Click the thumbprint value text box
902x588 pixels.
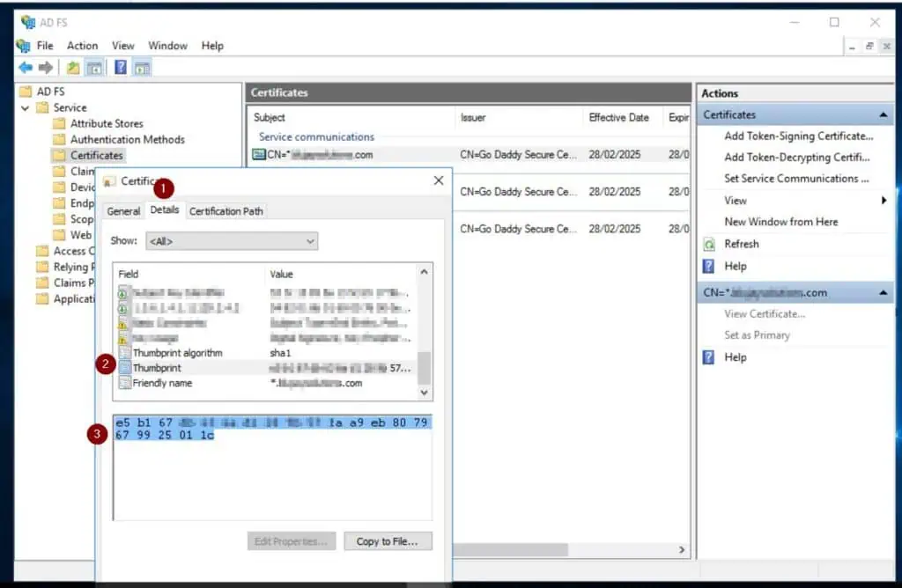(273, 468)
